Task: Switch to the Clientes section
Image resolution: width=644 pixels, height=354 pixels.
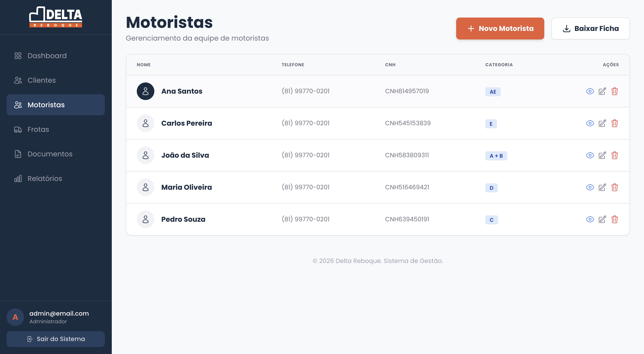Action: click(41, 80)
